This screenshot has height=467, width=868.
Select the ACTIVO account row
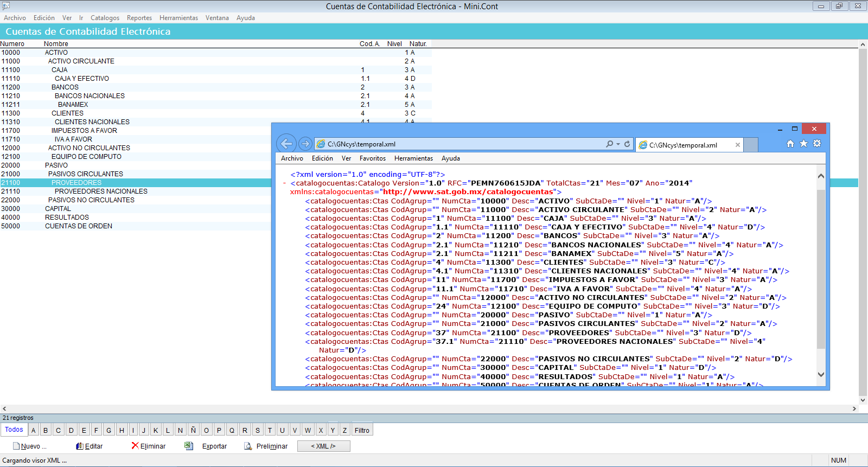coord(216,53)
